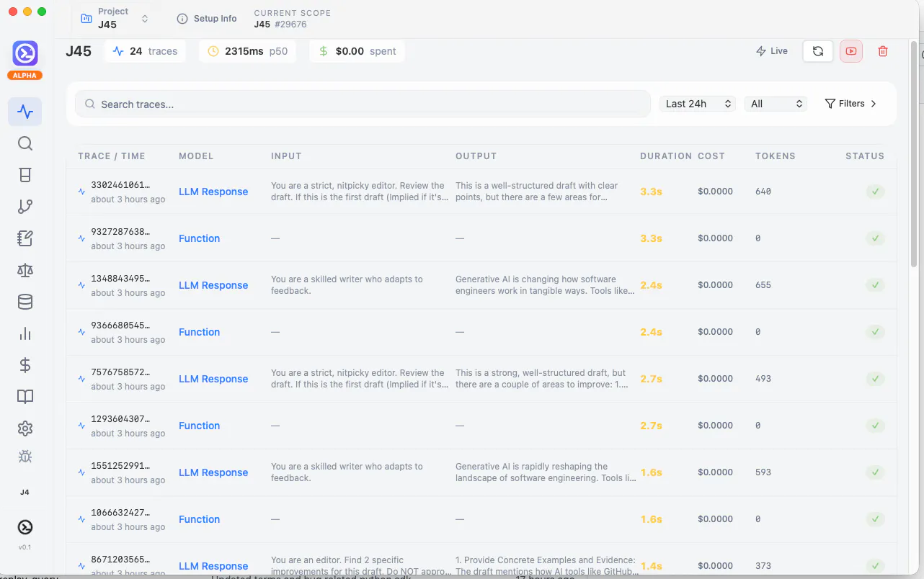This screenshot has width=924, height=579.
Task: Expand the Filters panel
Action: (x=850, y=104)
